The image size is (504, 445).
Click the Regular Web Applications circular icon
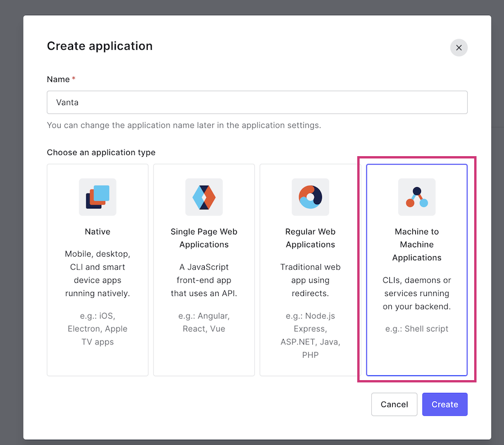tap(310, 197)
